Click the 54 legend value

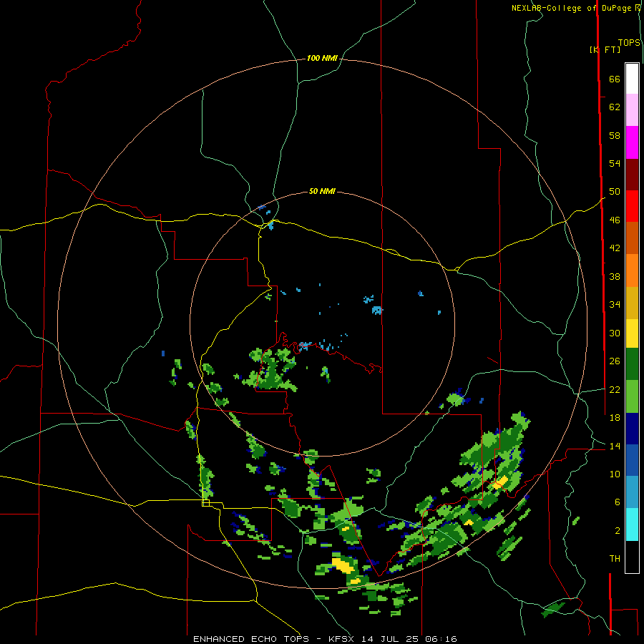[615, 163]
